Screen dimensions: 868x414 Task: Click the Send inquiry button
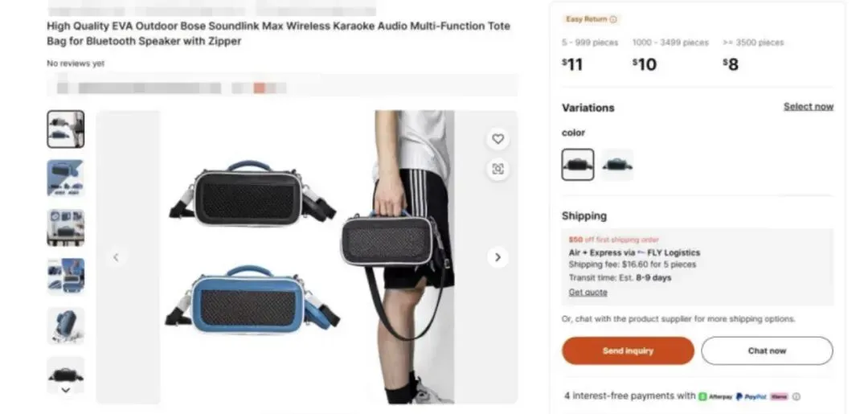pos(628,351)
